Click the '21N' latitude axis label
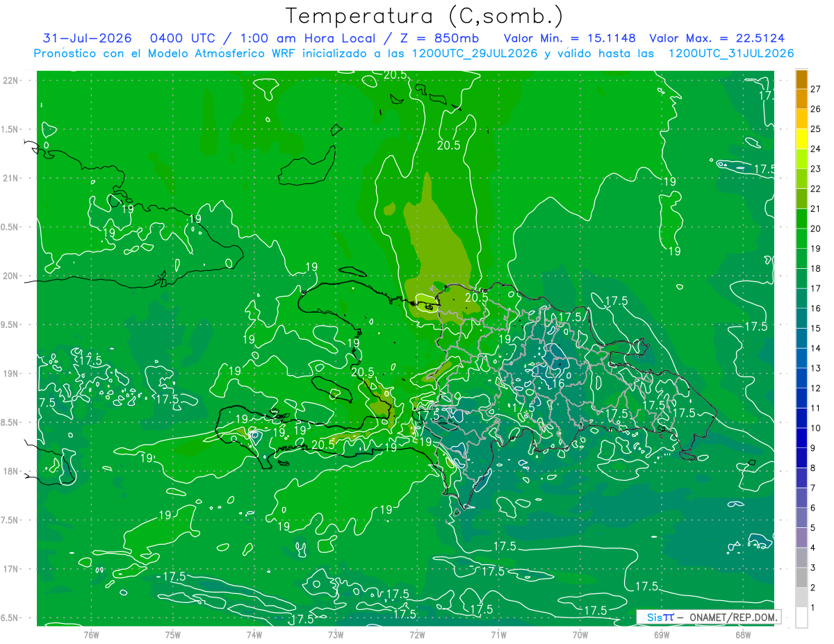The image size is (834, 644). [11, 178]
